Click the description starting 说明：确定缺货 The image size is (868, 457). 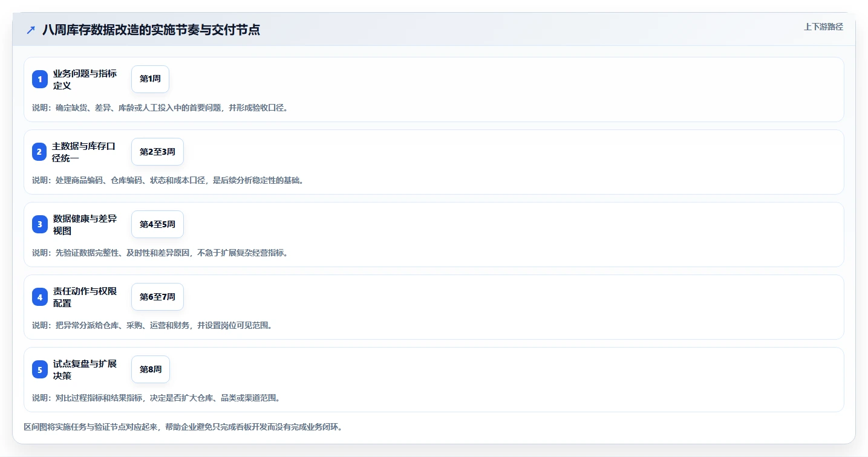[x=160, y=108]
